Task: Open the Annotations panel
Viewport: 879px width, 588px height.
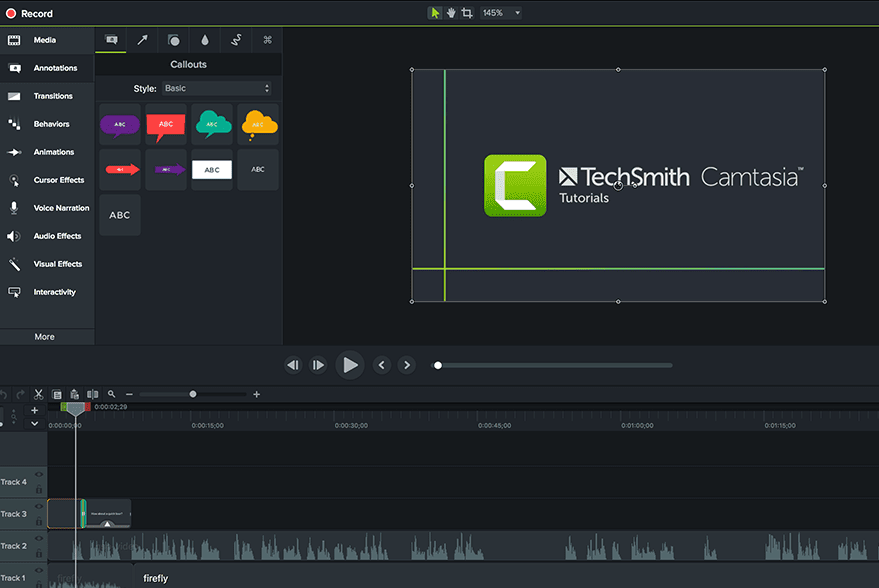Action: (x=47, y=68)
